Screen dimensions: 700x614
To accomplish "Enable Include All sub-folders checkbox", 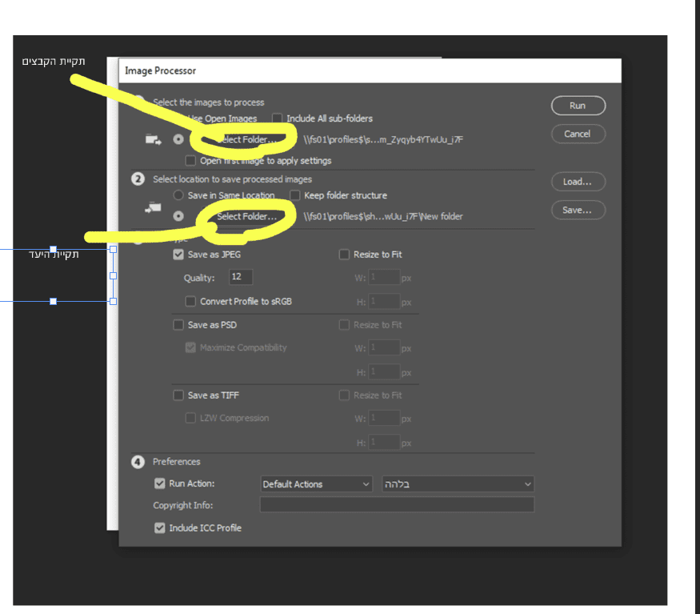I will [278, 118].
